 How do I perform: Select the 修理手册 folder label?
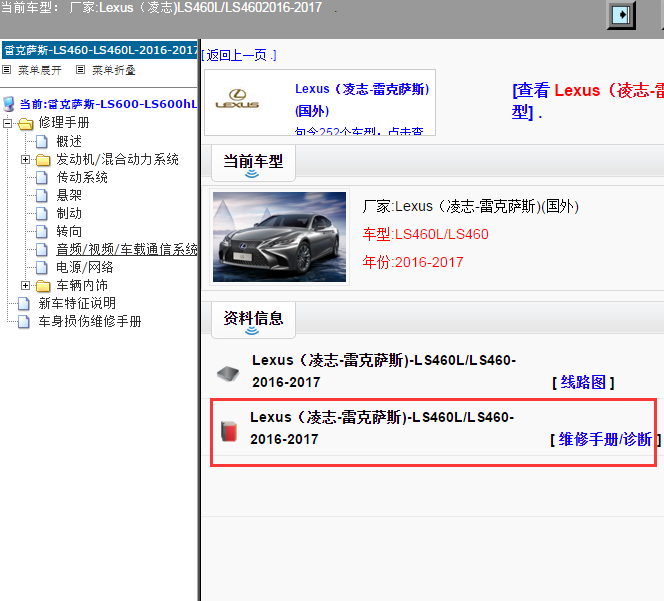tap(64, 123)
